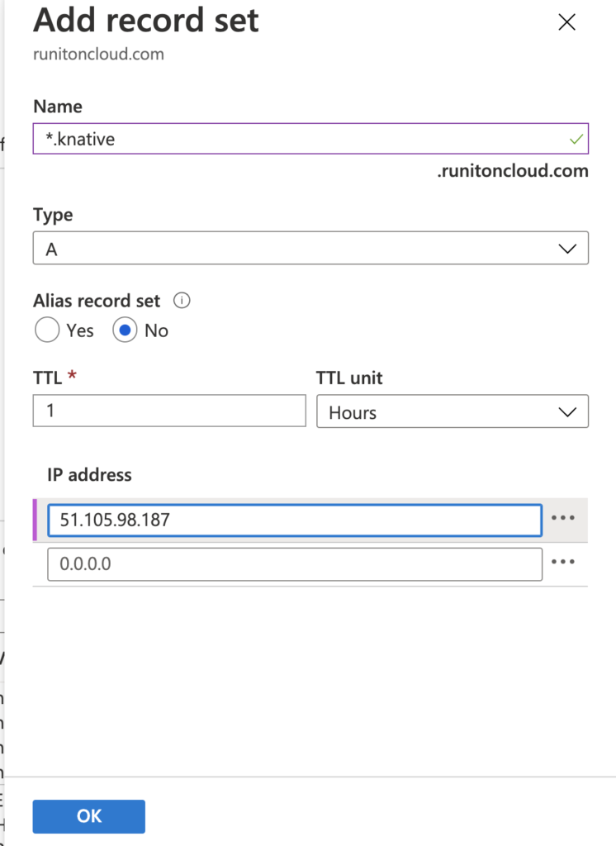Viewport: 616px width, 846px height.
Task: Click the IP address column header
Action: pos(89,475)
